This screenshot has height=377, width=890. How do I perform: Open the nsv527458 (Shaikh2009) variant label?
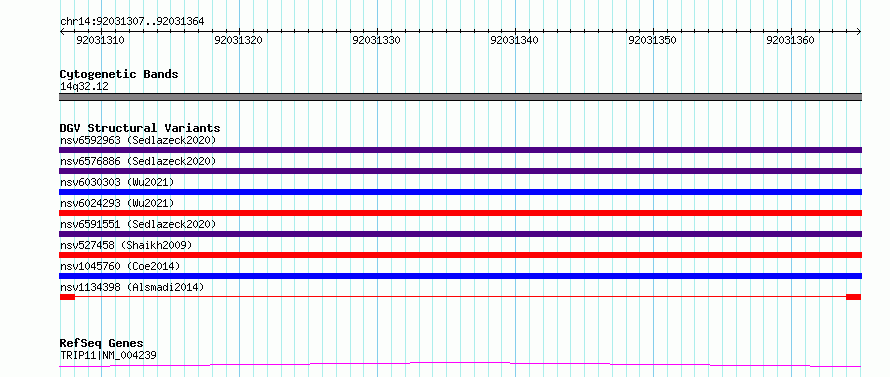126,245
